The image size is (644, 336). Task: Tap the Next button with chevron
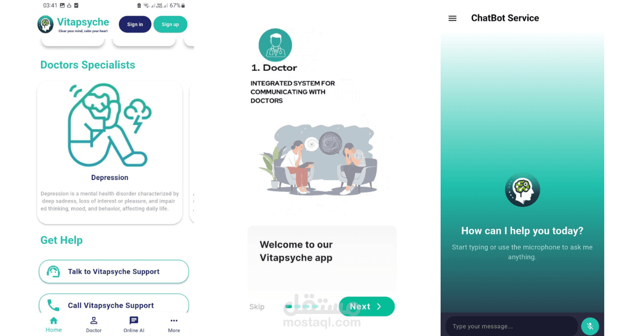point(367,307)
